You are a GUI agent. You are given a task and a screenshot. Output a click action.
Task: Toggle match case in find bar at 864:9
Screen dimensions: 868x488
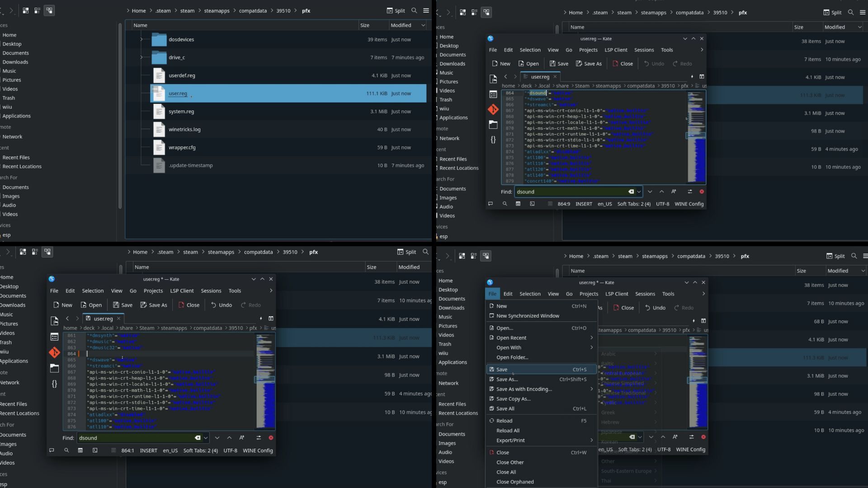tap(674, 192)
